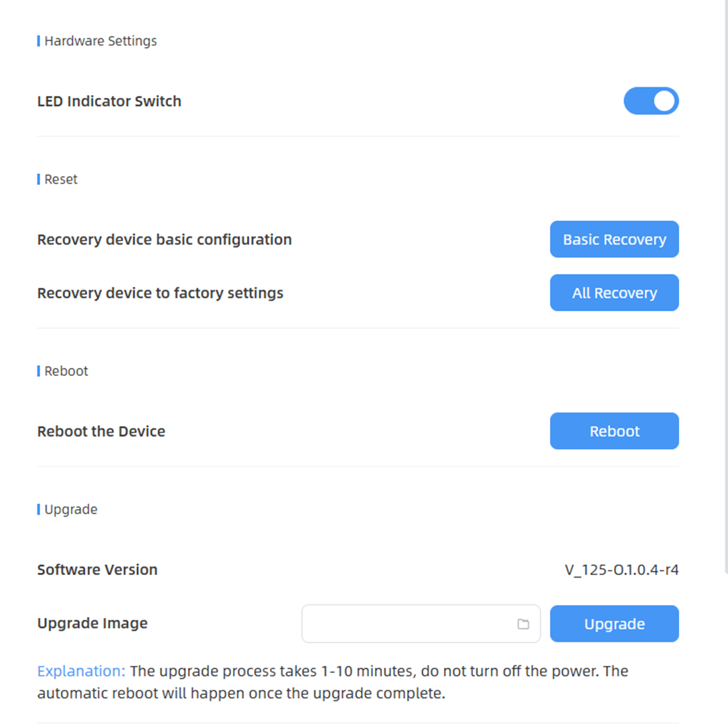This screenshot has height=725, width=728.
Task: Click the Software Version label
Action: pos(97,570)
